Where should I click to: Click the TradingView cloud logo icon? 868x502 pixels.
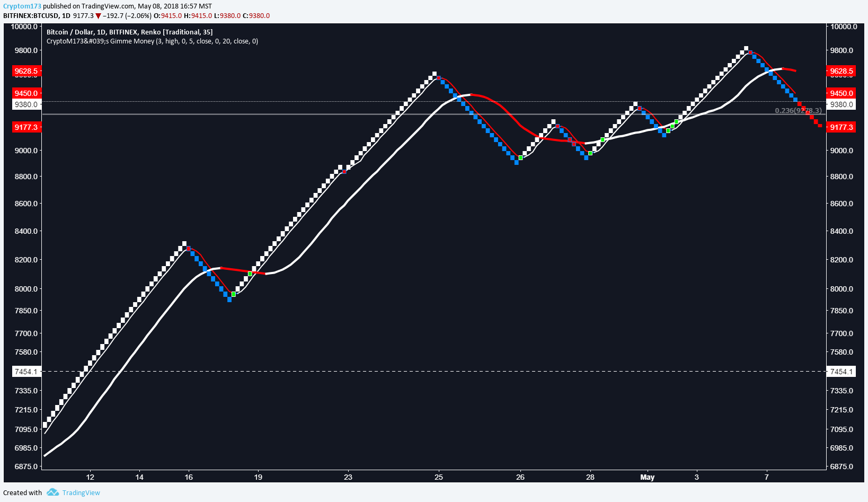(52, 492)
